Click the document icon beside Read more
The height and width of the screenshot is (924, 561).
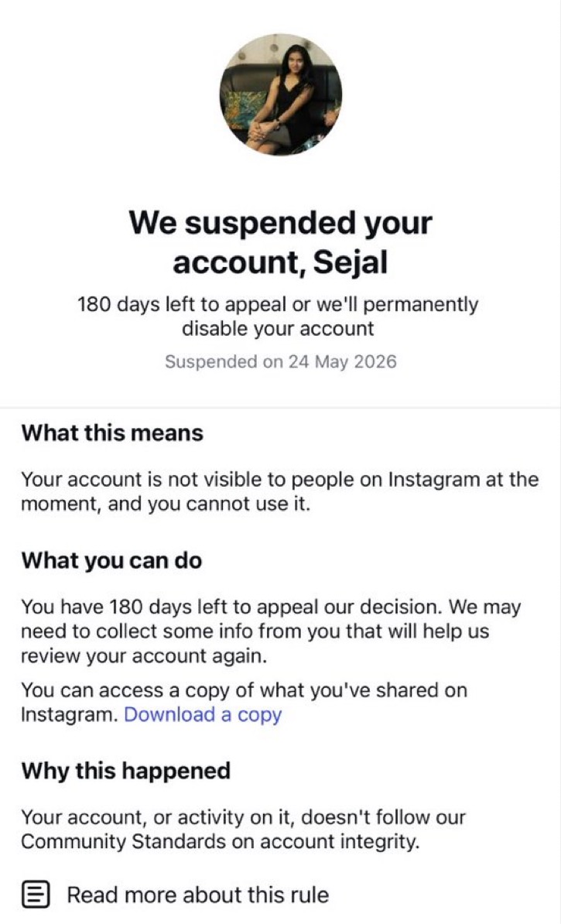tap(36, 895)
